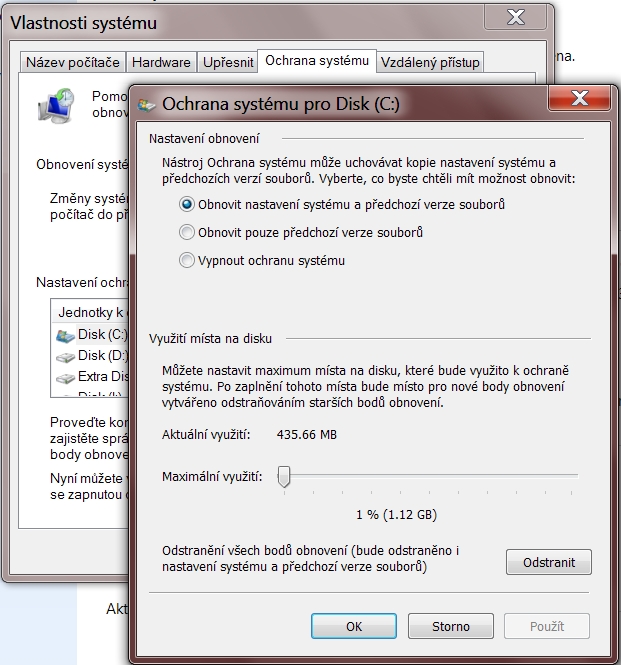The height and width of the screenshot is (665, 621).
Task: Switch to Vzdálený přístup tab
Action: point(430,62)
